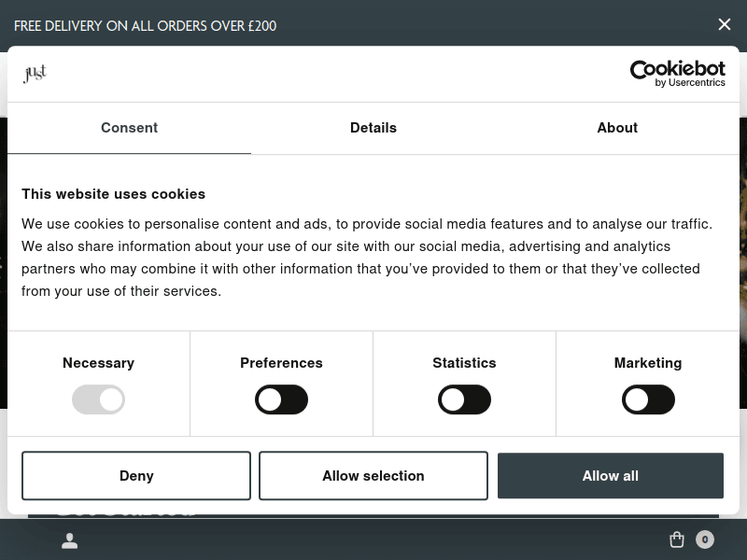Toggle the Necessary cookies switch

[98, 399]
